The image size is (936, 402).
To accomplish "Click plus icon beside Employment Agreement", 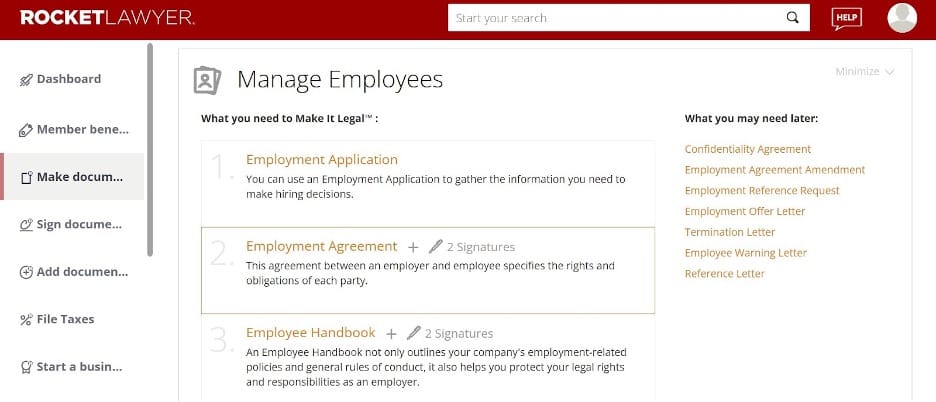I will (412, 246).
